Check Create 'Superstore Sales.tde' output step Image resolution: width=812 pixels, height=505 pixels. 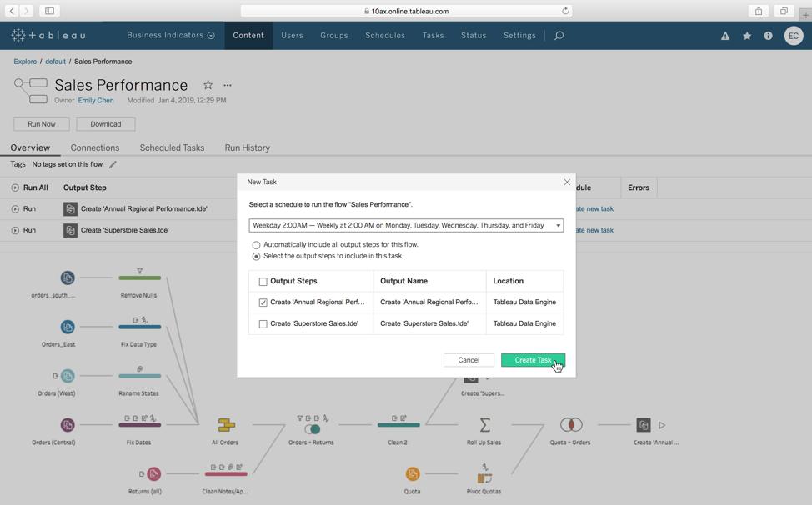(263, 324)
